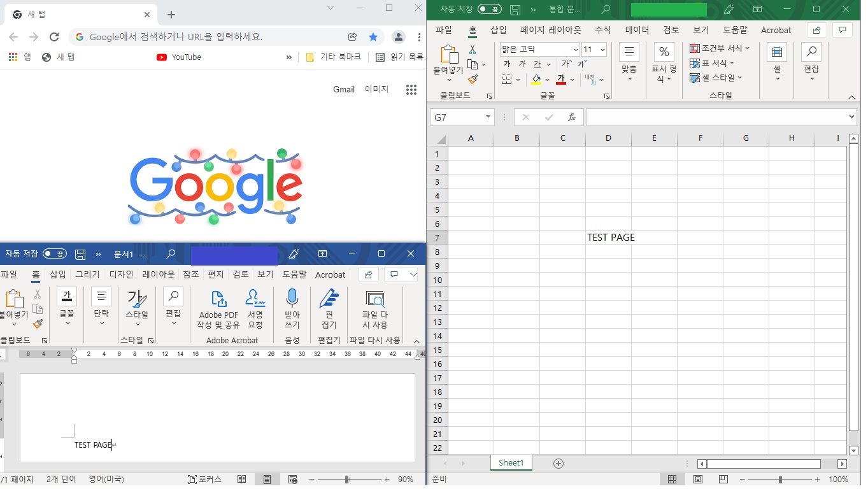Open Excel Formulas (수식) tab

point(602,30)
